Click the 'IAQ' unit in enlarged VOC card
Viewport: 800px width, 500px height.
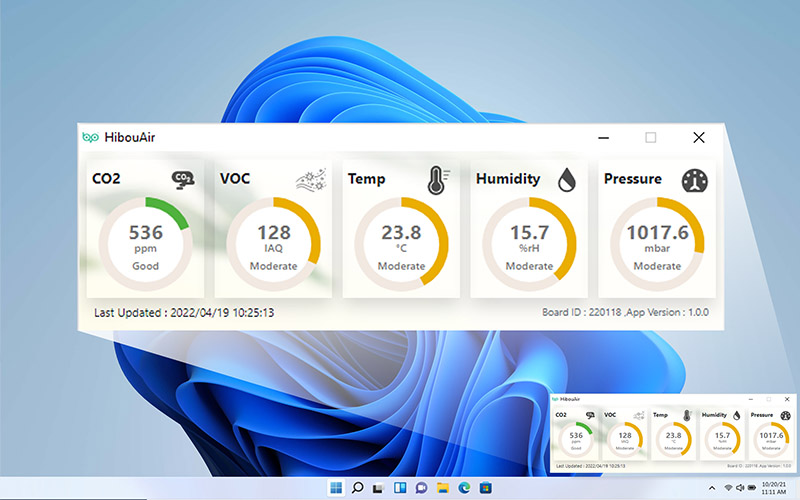[273, 248]
